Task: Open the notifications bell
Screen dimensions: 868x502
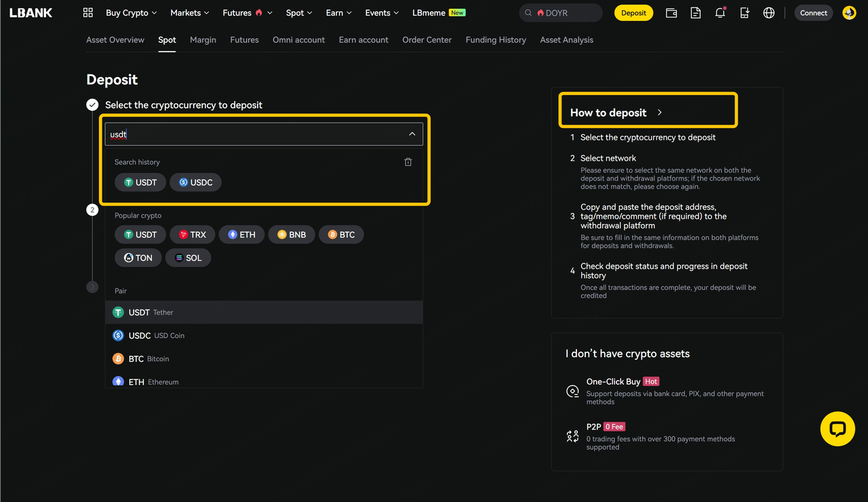Action: coord(720,13)
